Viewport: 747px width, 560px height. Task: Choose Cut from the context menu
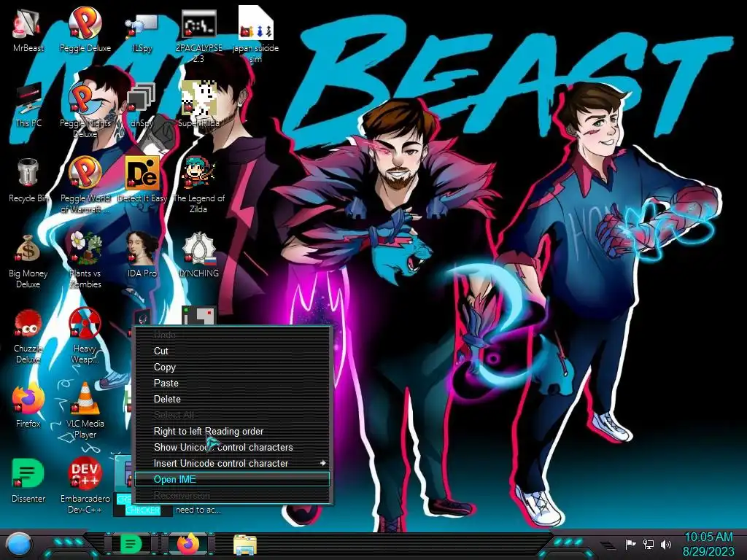point(233,351)
